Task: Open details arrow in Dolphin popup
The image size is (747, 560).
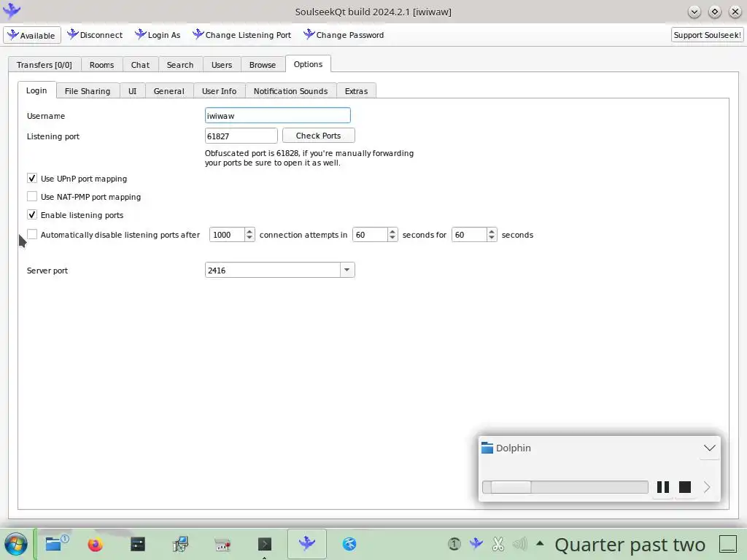Action: tap(707, 486)
